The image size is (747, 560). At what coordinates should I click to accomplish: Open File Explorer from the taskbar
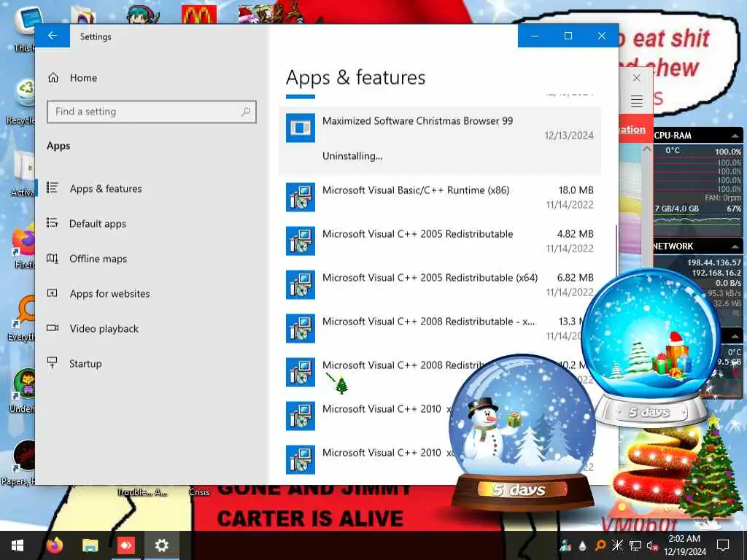point(90,545)
